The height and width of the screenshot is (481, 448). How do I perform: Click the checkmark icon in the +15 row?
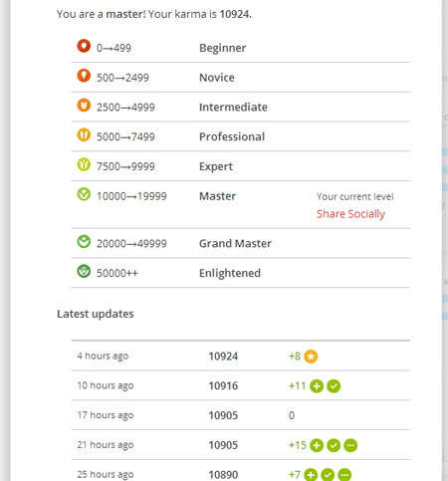(x=334, y=445)
